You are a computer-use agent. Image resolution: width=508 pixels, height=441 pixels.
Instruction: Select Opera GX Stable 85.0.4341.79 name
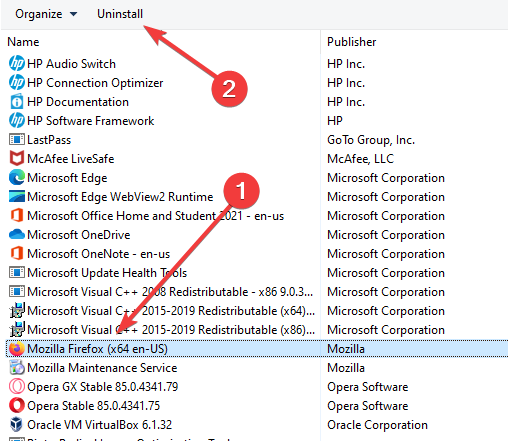[x=103, y=387]
